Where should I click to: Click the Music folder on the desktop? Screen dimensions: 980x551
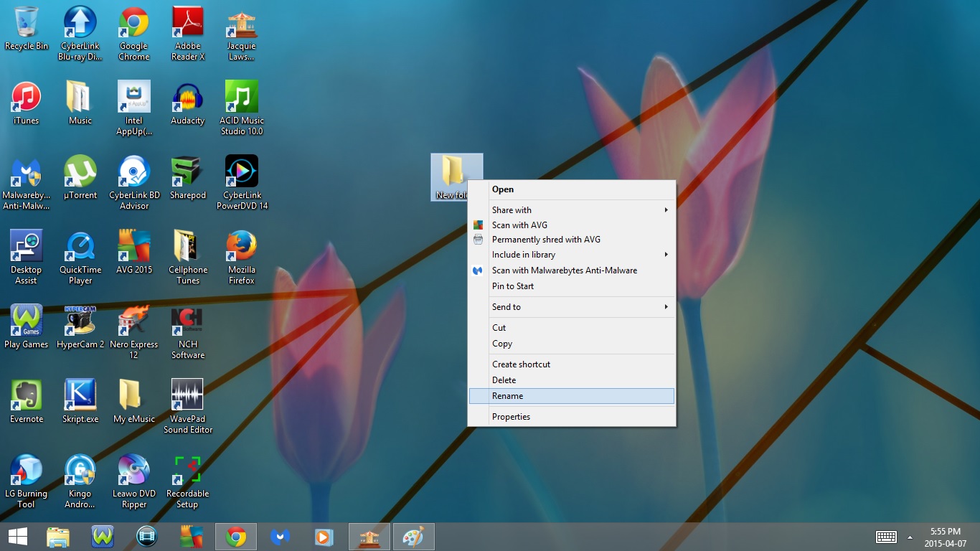click(x=80, y=103)
